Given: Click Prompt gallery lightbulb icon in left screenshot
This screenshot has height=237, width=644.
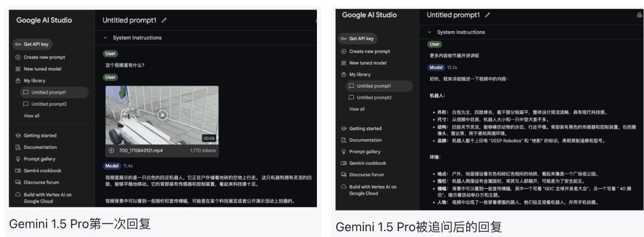Looking at the screenshot, I should tap(19, 159).
